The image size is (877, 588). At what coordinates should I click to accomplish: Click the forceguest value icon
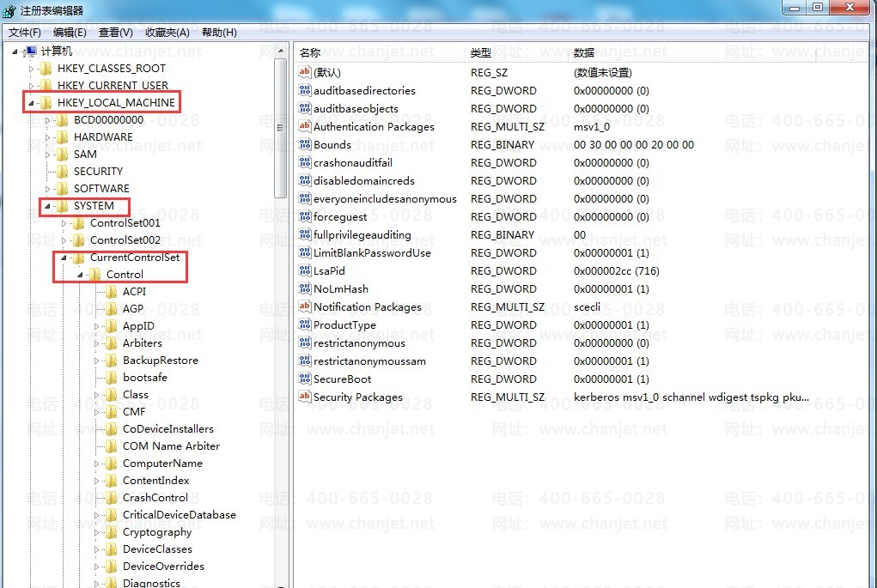tap(304, 216)
